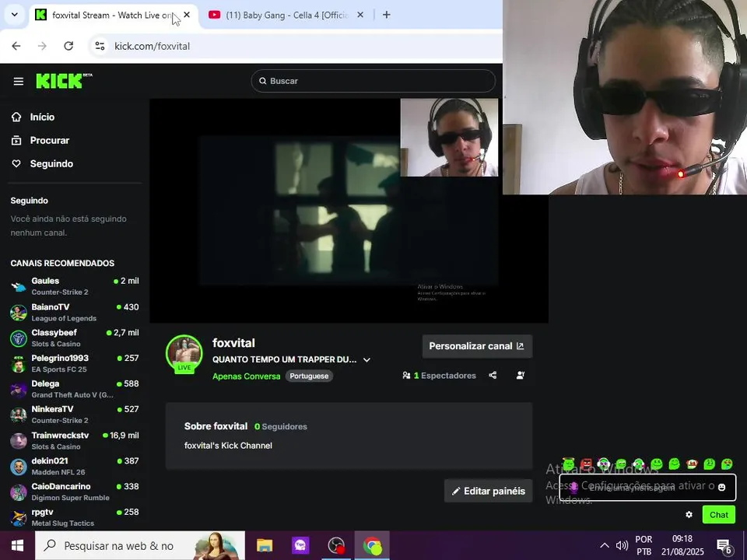Image resolution: width=747 pixels, height=560 pixels.
Task: Click the Espectadores viewer count
Action: click(x=439, y=376)
